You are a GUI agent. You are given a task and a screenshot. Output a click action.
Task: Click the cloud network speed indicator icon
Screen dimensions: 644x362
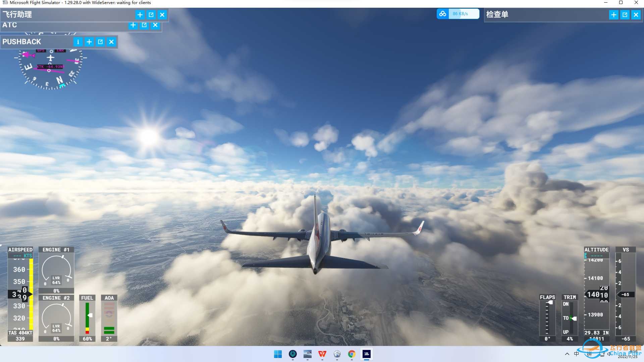point(443,14)
